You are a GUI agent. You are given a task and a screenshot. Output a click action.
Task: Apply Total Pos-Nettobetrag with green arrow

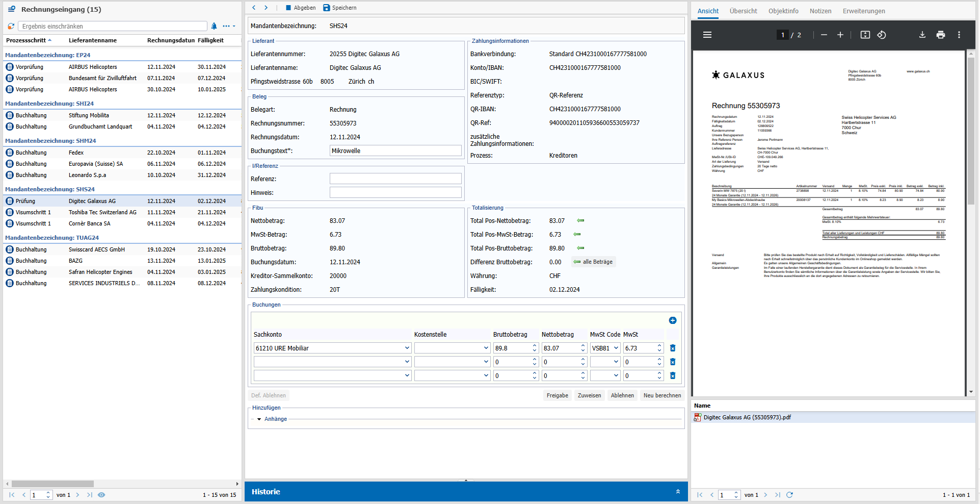pos(580,221)
